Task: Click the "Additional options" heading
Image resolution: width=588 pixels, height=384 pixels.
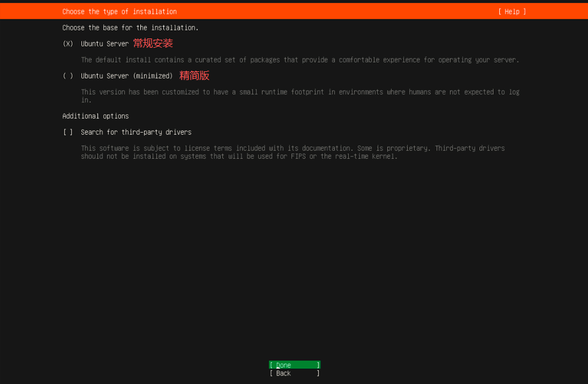Action: click(96, 116)
